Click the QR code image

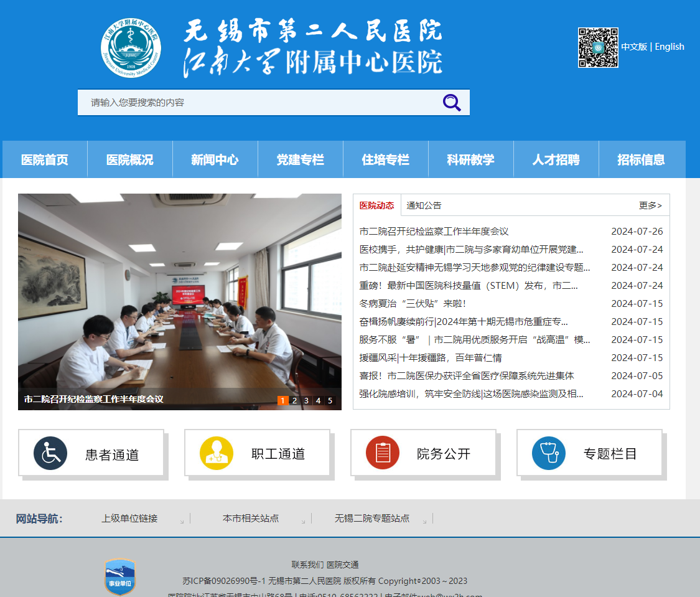[598, 47]
